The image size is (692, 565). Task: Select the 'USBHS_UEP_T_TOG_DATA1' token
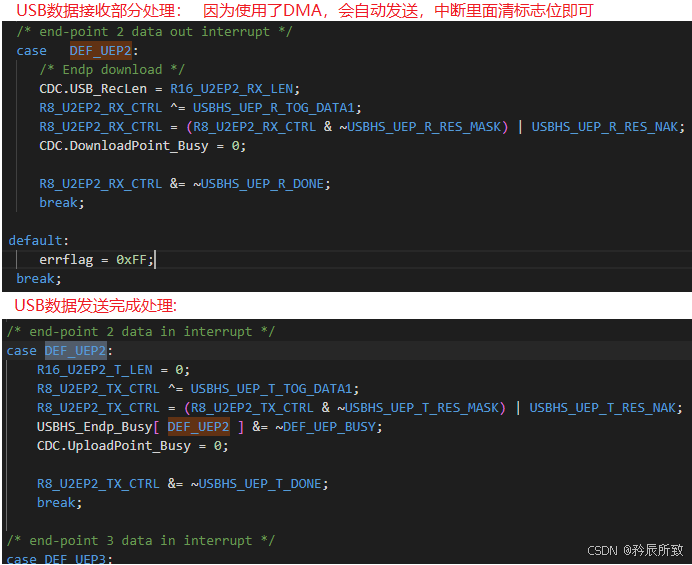pos(271,388)
